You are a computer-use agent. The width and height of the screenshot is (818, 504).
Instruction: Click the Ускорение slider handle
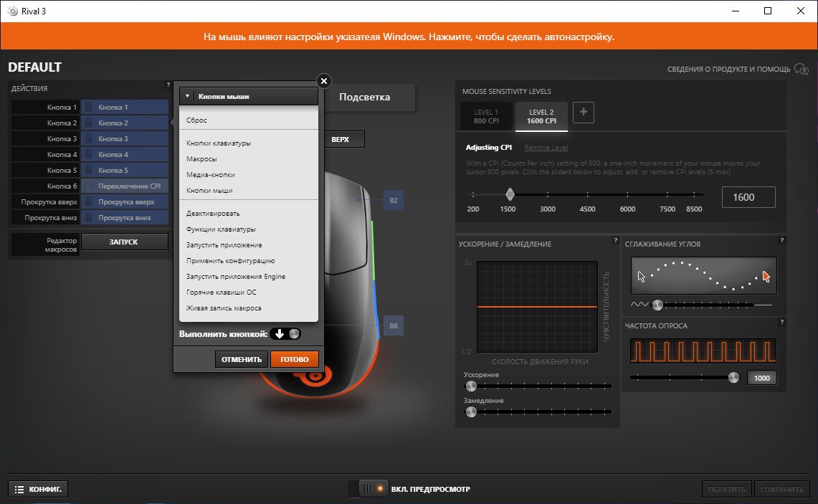(471, 386)
